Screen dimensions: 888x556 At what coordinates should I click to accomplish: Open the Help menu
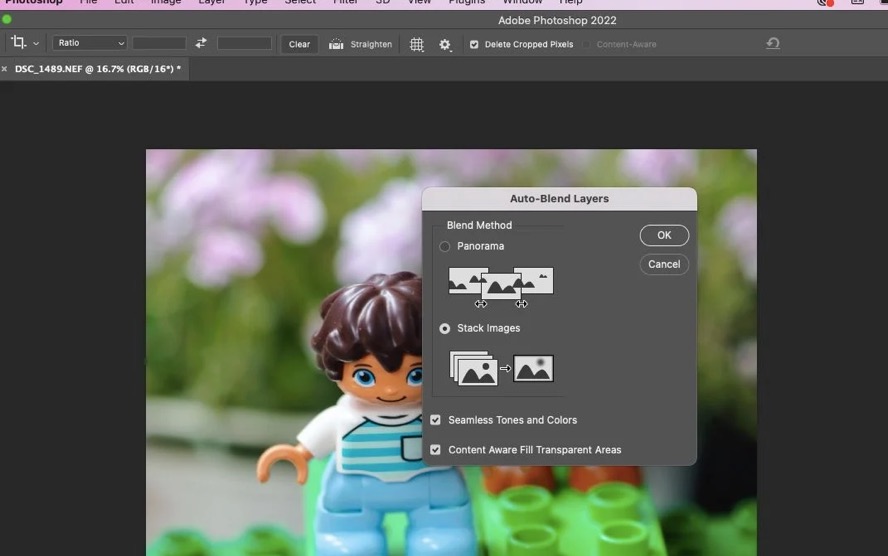click(571, 2)
